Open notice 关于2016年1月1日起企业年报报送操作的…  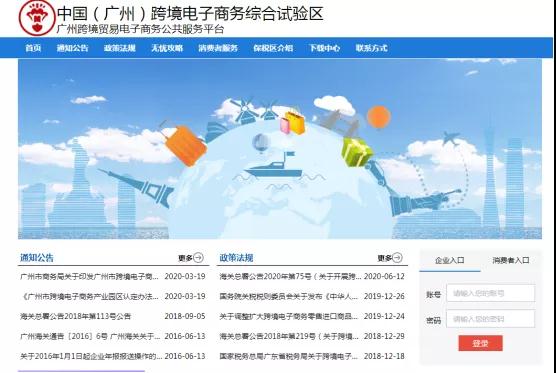tap(91, 356)
